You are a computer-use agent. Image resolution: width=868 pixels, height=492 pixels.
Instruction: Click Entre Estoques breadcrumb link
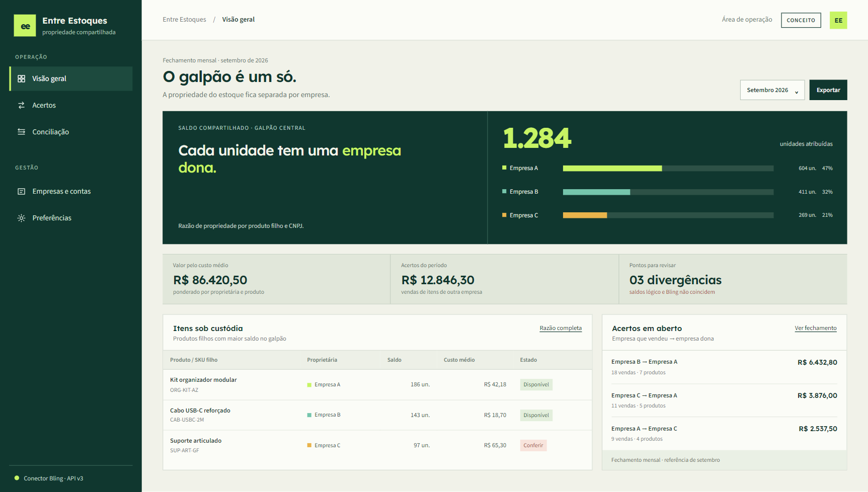coord(184,20)
